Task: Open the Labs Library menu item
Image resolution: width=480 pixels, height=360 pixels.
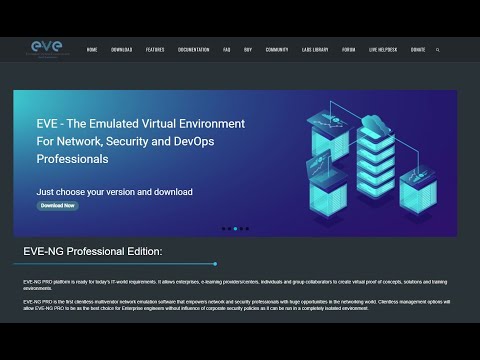Action: (315, 50)
